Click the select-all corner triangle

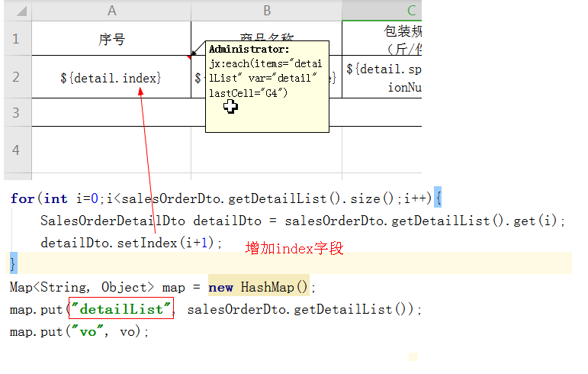(22, 11)
